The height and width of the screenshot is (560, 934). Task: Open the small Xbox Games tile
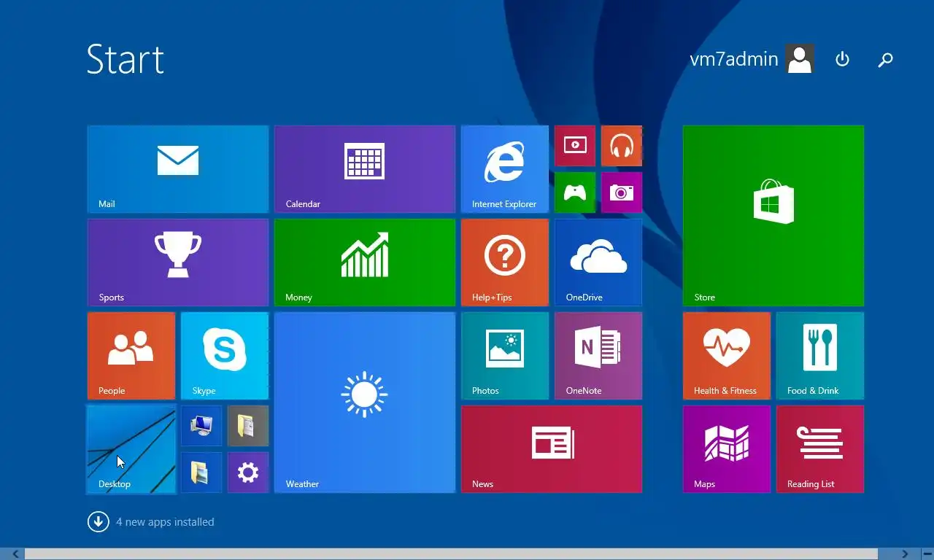point(575,192)
